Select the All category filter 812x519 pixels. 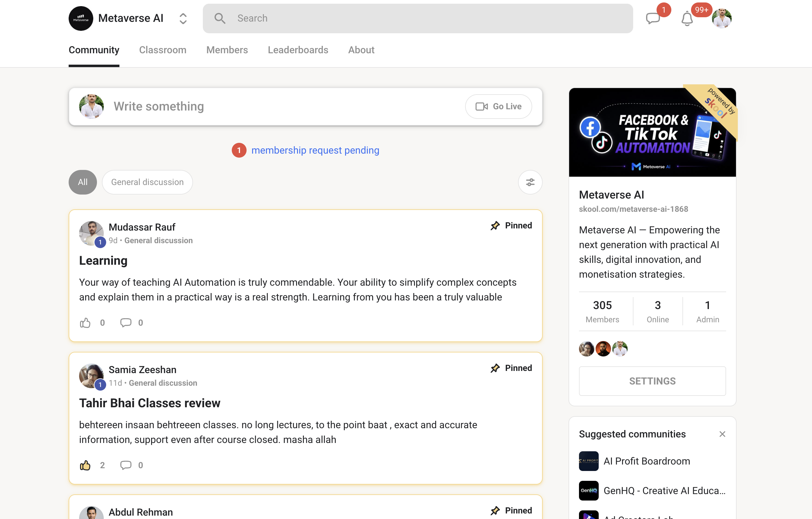82,182
